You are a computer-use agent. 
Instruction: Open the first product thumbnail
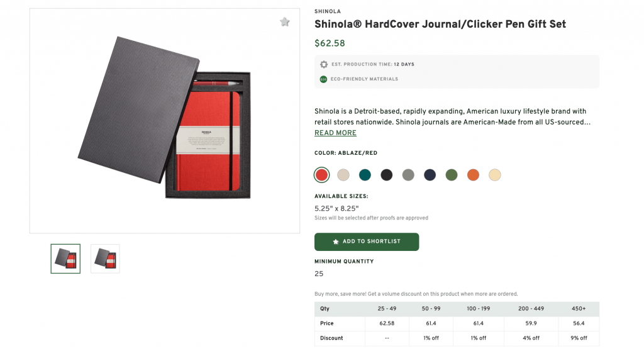pyautogui.click(x=65, y=259)
